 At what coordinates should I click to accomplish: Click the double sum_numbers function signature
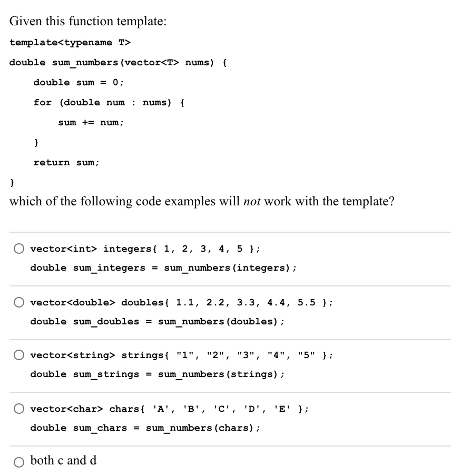point(117,62)
